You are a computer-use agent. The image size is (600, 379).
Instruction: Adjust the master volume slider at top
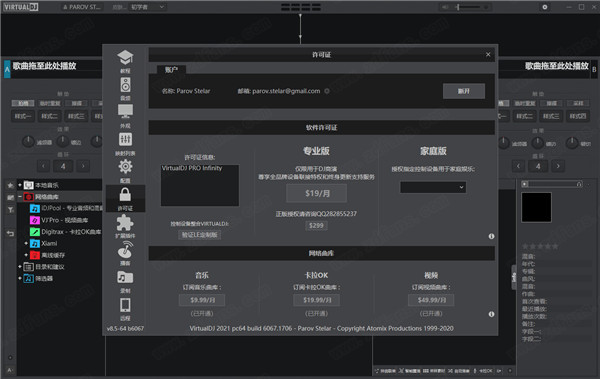point(471,7)
